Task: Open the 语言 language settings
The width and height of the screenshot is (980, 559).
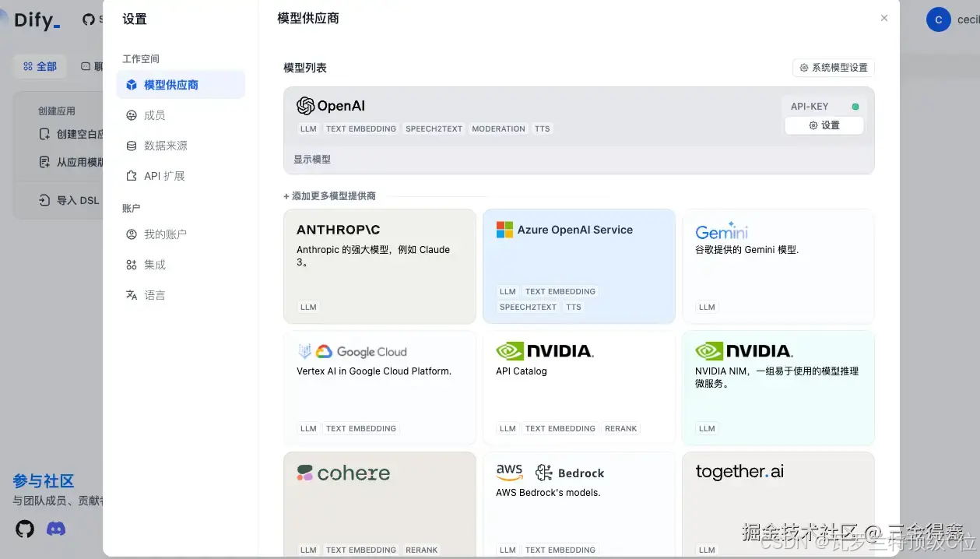Action: click(181, 295)
